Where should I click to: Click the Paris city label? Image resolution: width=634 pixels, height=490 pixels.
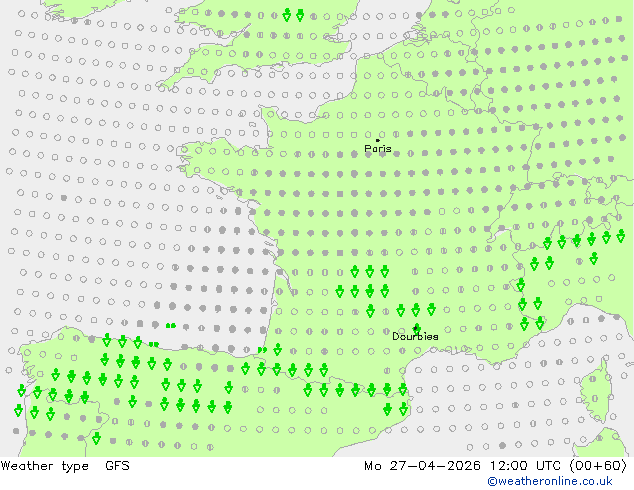378,149
